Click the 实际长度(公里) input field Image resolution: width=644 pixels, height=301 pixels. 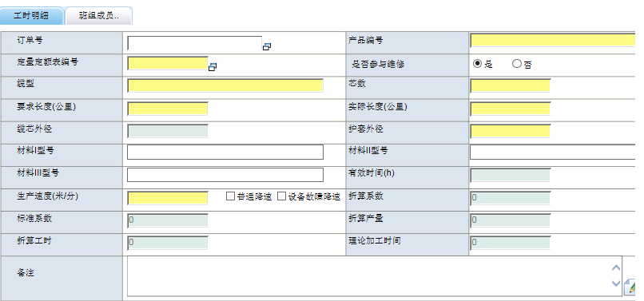[x=510, y=109]
